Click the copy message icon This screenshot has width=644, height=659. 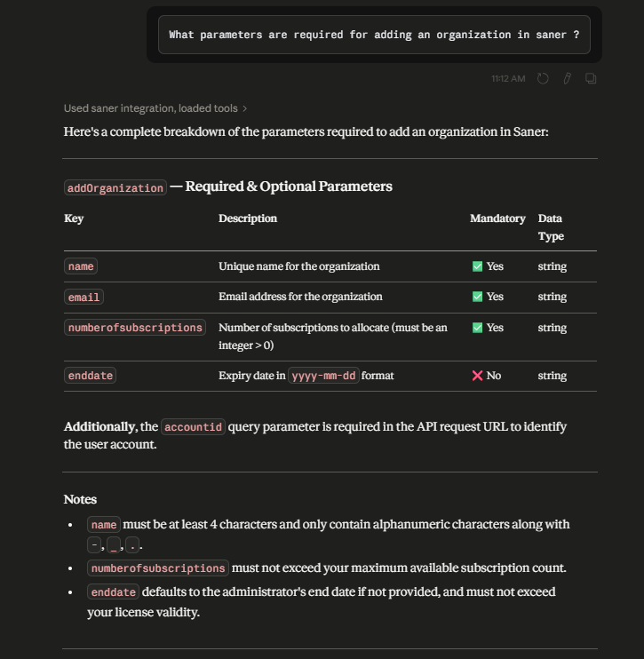pyautogui.click(x=591, y=78)
